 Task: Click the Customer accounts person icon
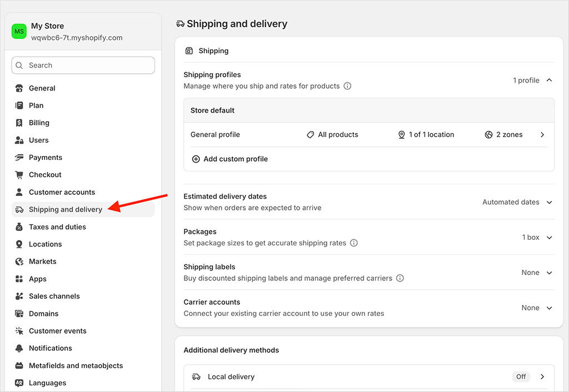pyautogui.click(x=19, y=192)
